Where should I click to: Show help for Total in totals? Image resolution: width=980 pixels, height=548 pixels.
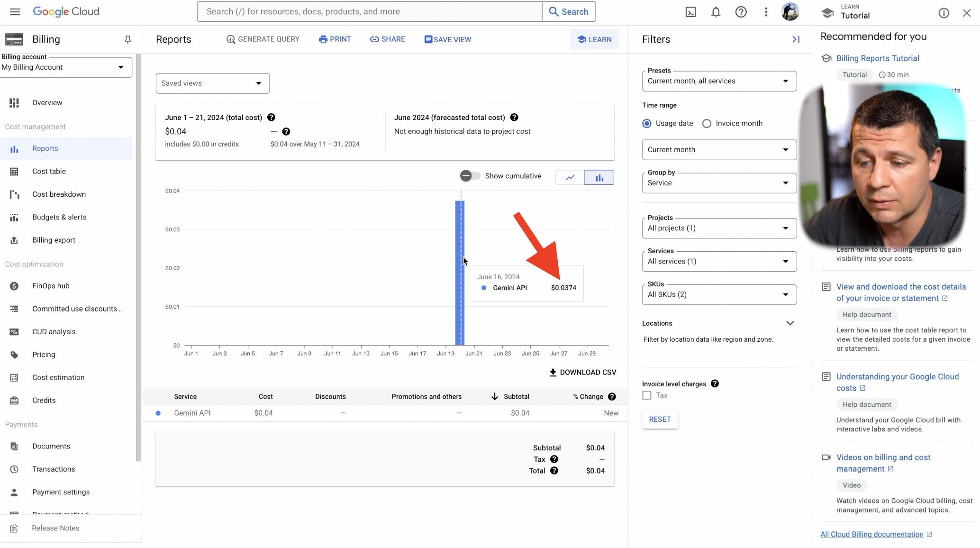(x=554, y=471)
